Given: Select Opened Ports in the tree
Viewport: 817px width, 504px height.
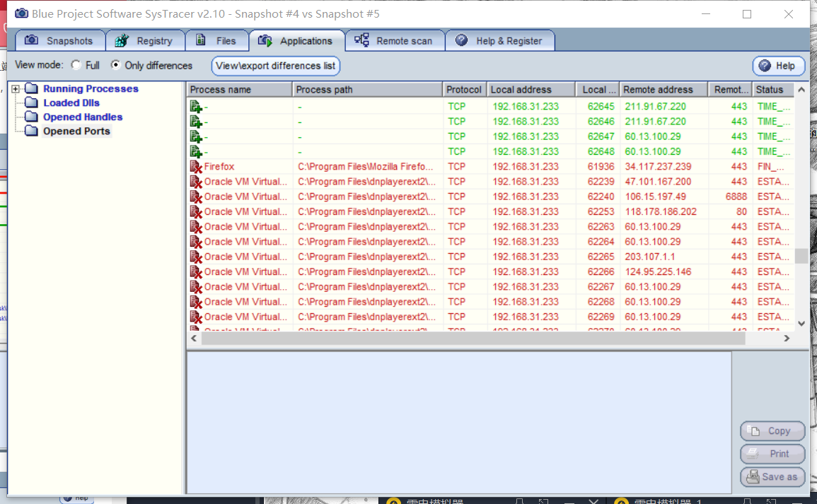Looking at the screenshot, I should [x=76, y=131].
